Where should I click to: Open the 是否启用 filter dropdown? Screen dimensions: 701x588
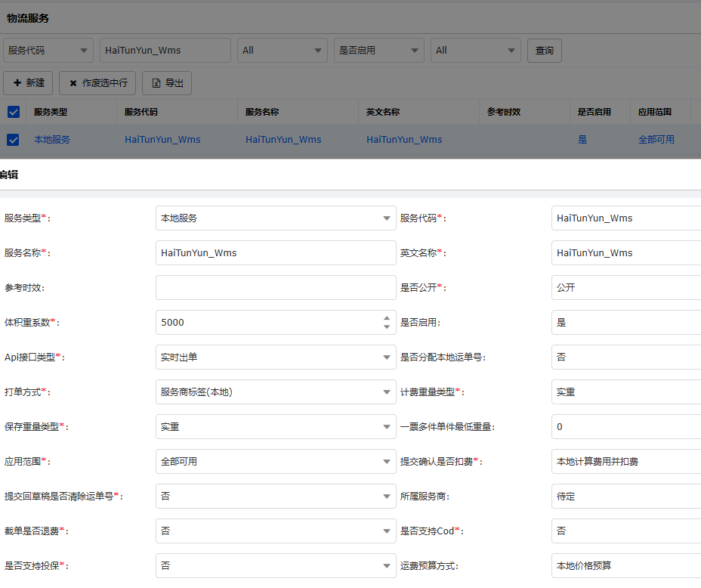378,51
